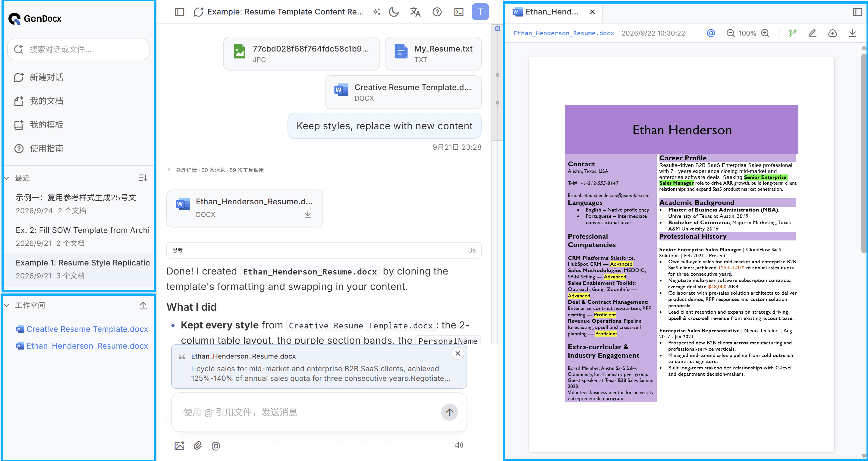Focus the 搜索对话或文件 search field
The image size is (868, 461).
pos(78,49)
